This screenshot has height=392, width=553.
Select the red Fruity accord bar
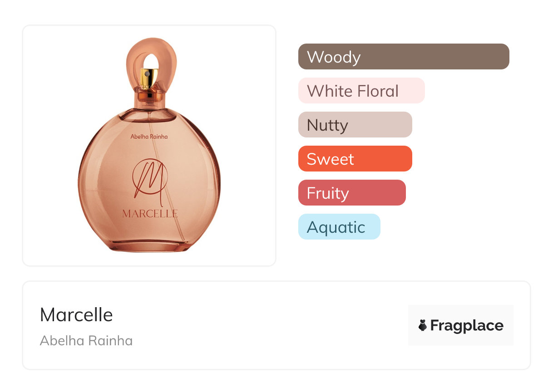click(x=352, y=193)
